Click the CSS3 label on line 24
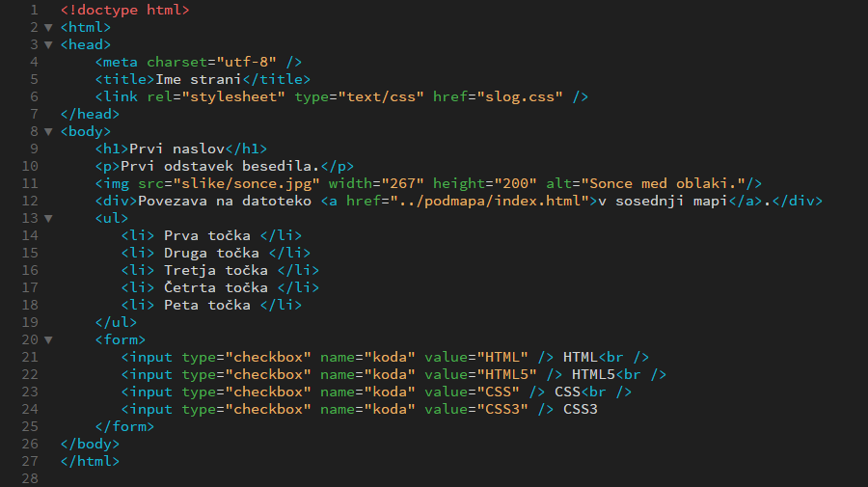 tap(581, 410)
